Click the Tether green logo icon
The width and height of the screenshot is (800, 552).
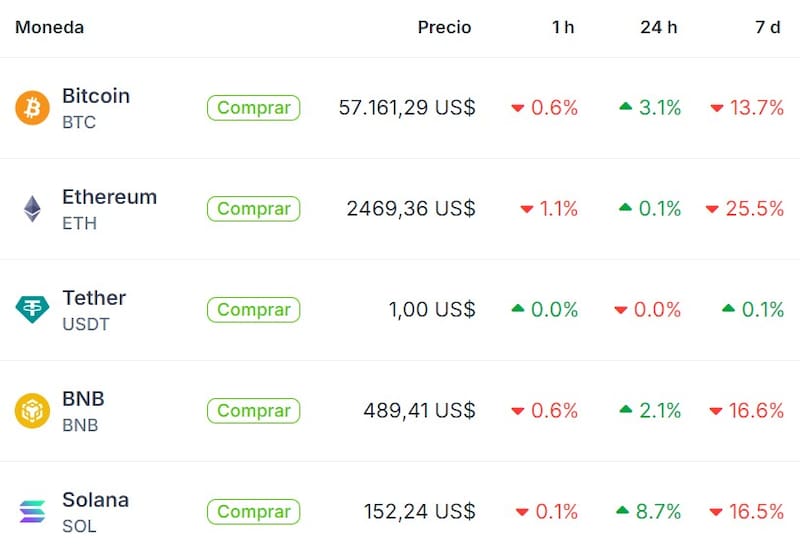(x=32, y=310)
